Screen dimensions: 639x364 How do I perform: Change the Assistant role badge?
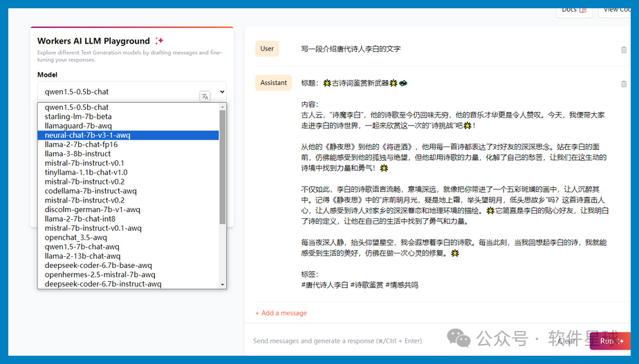pos(273,83)
